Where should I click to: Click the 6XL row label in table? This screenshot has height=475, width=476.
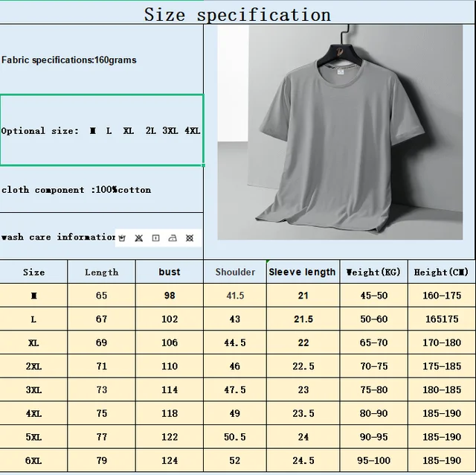click(x=33, y=461)
